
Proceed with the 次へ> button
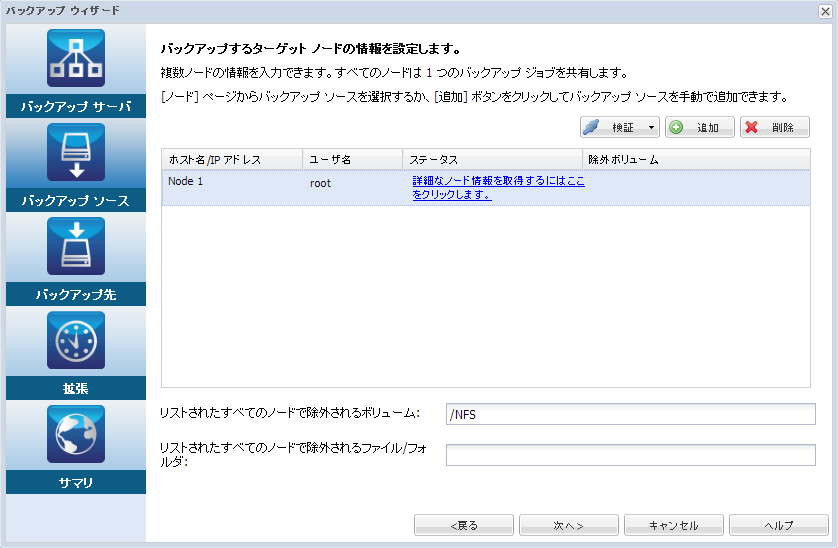point(569,526)
